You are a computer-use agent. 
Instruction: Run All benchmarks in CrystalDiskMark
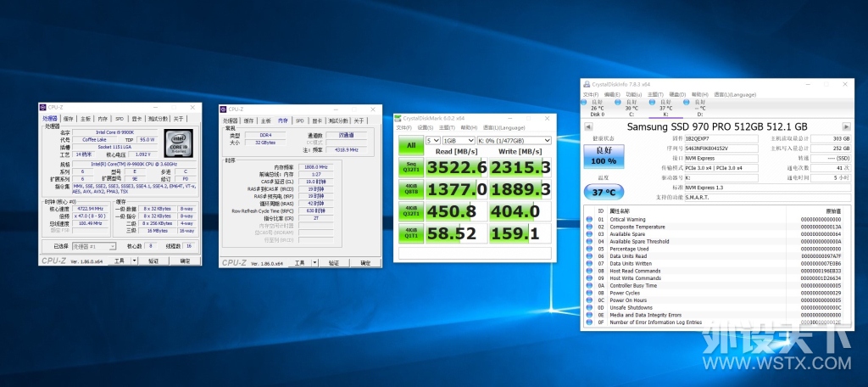[411, 146]
